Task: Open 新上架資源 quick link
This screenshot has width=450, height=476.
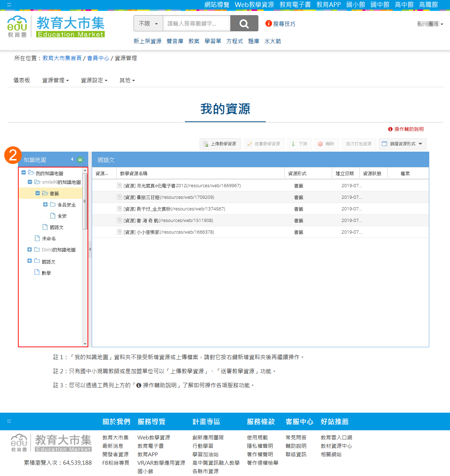Action: 147,41
